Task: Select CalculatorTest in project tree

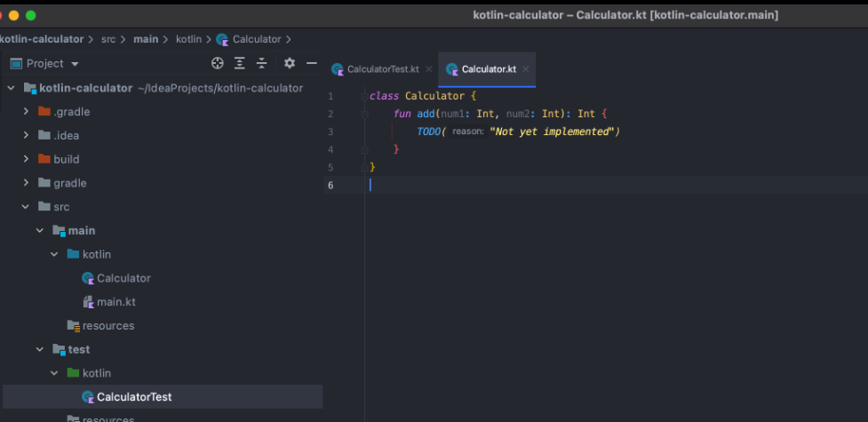Action: [x=134, y=397]
